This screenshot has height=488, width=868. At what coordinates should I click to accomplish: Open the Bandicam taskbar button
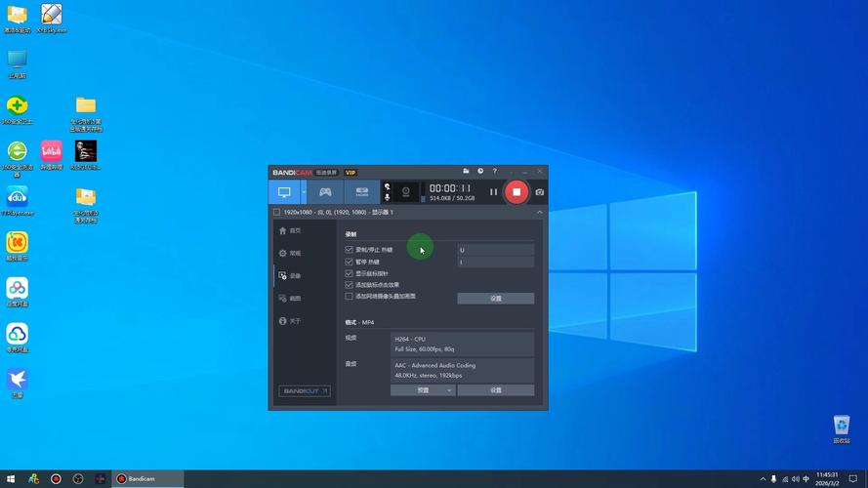click(x=147, y=478)
